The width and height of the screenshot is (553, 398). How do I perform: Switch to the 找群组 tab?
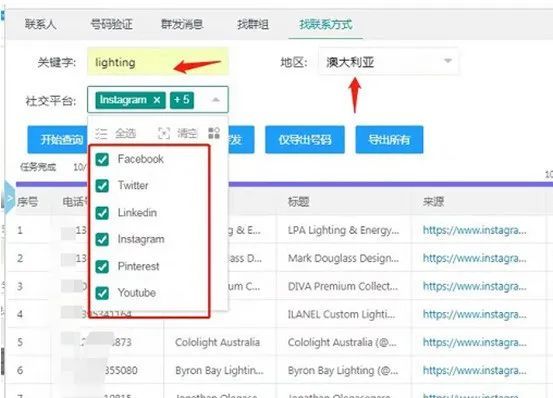[253, 24]
